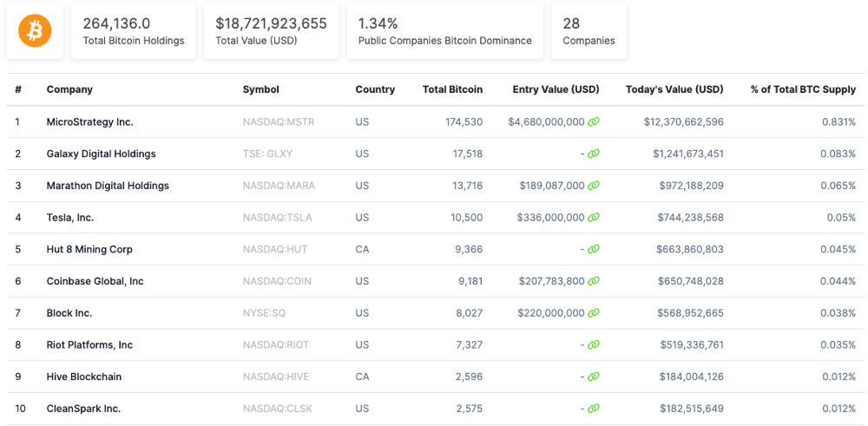
Task: Click the NYSE:SQ ticker symbol
Action: [264, 313]
